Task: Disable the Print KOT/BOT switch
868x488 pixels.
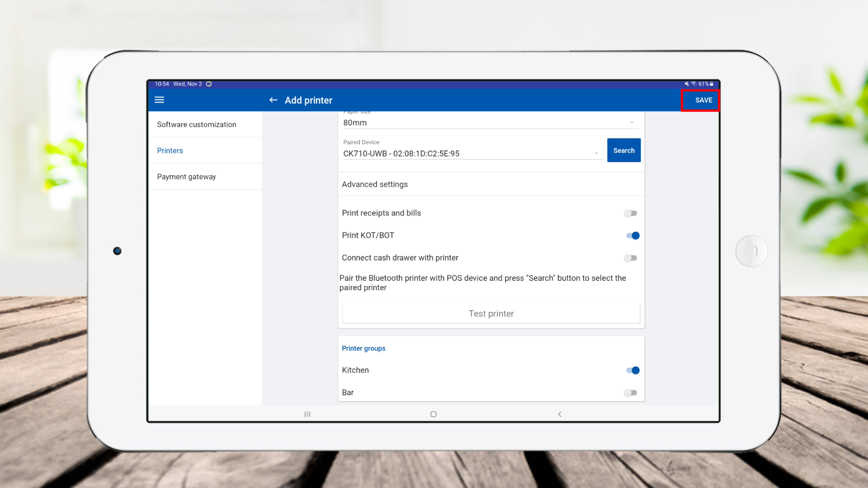Action: [x=632, y=235]
